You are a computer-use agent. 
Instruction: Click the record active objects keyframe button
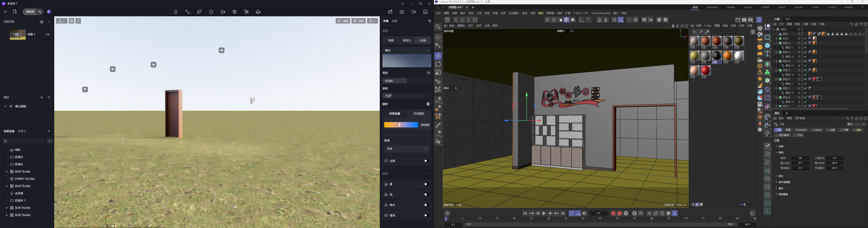[x=613, y=214]
